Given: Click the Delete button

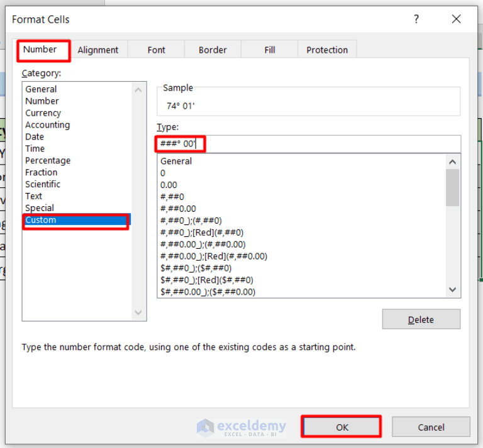Looking at the screenshot, I should tap(421, 319).
